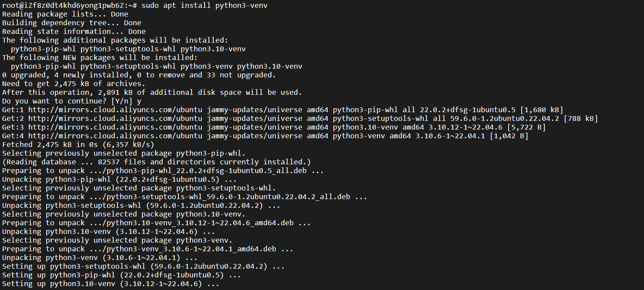Screen dimensions: 644x290
Task: Click the 'Reading package lists... Done' line
Action: click(x=65, y=14)
